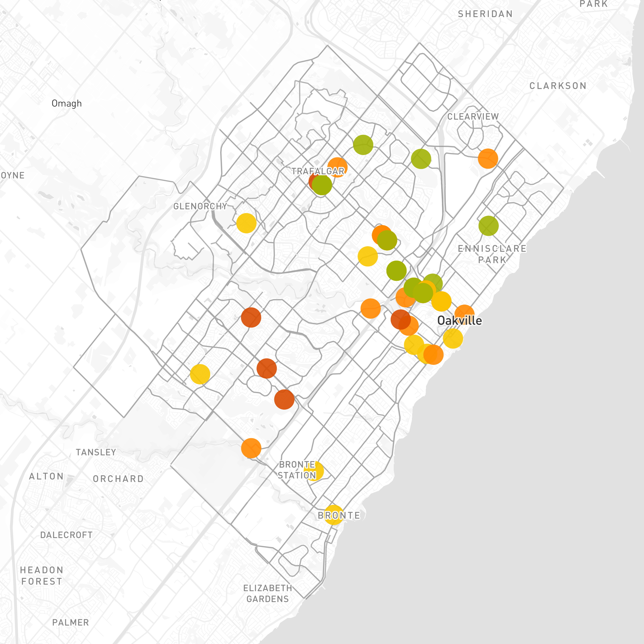The image size is (644, 644).
Task: Select the orange marker west of Bronte Station
Action: coord(251,448)
